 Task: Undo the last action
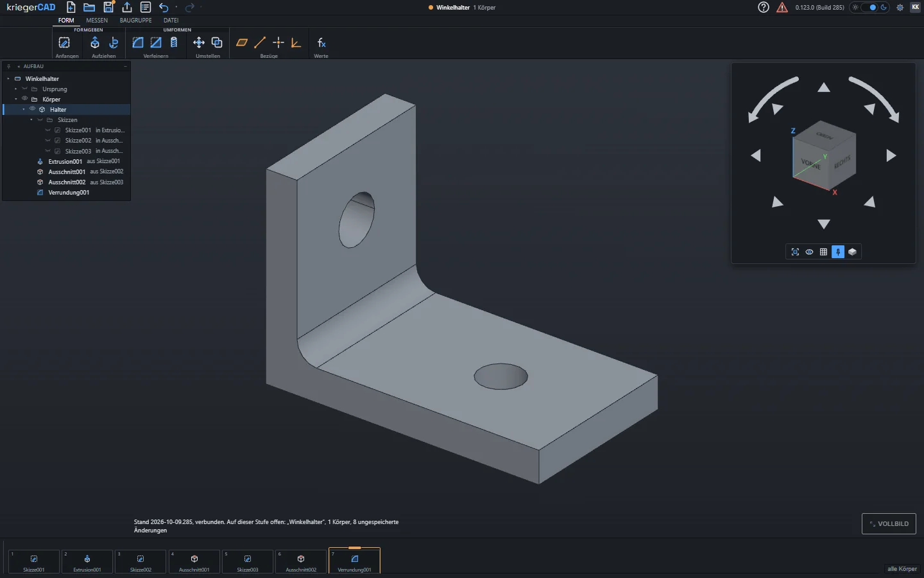[164, 7]
